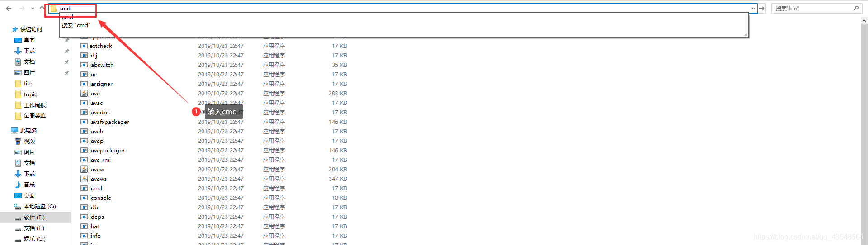This screenshot has width=868, height=245.
Task: Go up one folder level
Action: [42, 9]
